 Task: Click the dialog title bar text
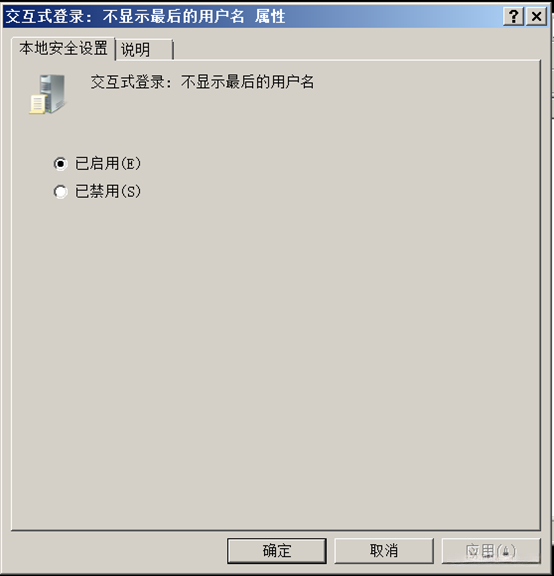[x=145, y=17]
